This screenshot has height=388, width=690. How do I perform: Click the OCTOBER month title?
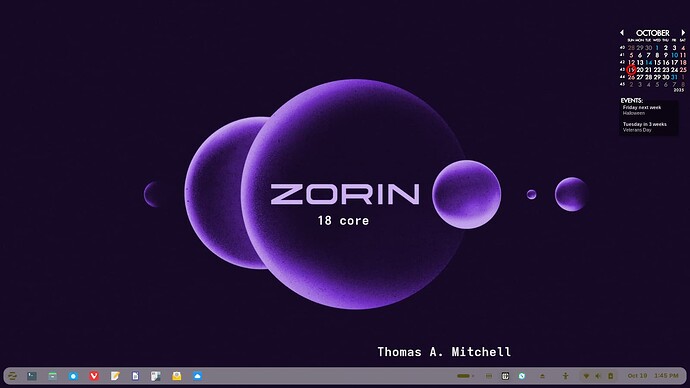tap(653, 33)
